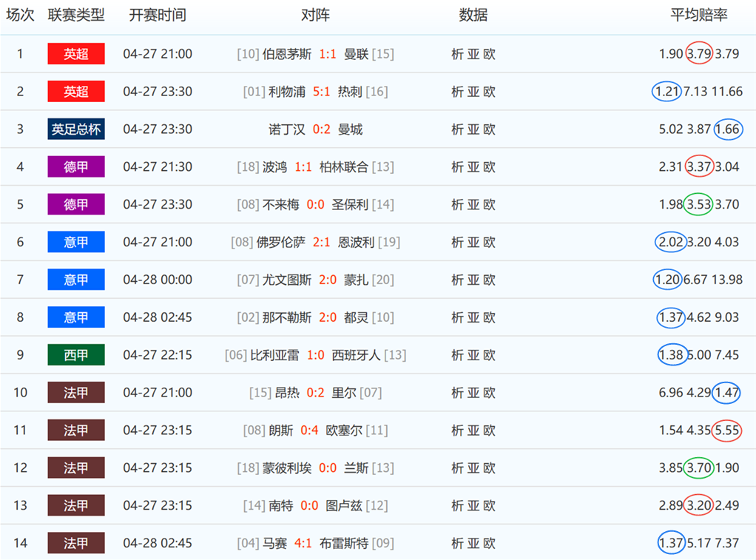The image size is (756, 560).
Task: Click the 对阵 column header
Action: 315,15
